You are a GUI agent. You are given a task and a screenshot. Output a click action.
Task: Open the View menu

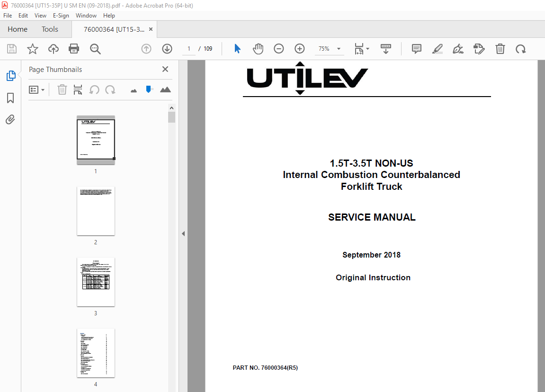(40, 16)
